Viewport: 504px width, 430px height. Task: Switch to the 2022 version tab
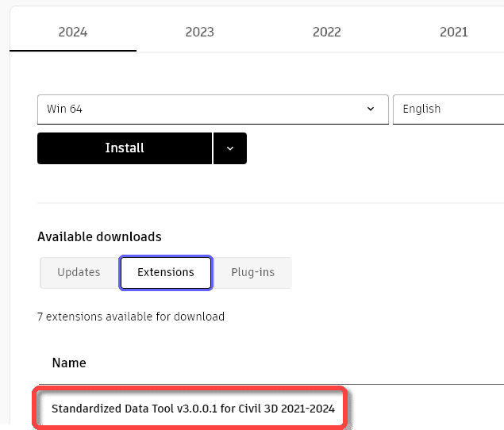(326, 33)
